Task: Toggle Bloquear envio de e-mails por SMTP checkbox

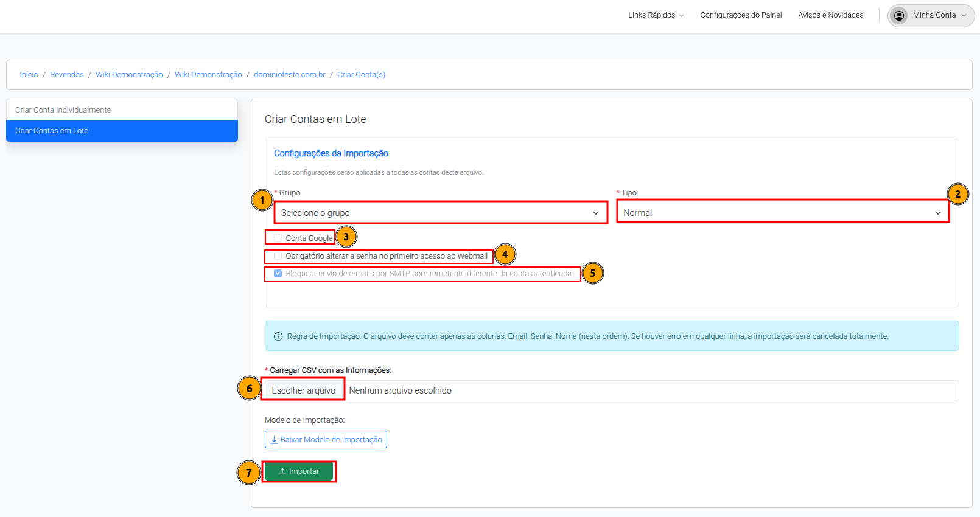Action: click(x=278, y=274)
